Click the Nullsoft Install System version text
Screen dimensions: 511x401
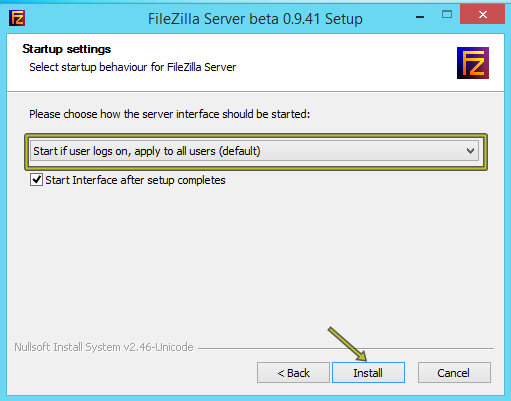coord(104,347)
